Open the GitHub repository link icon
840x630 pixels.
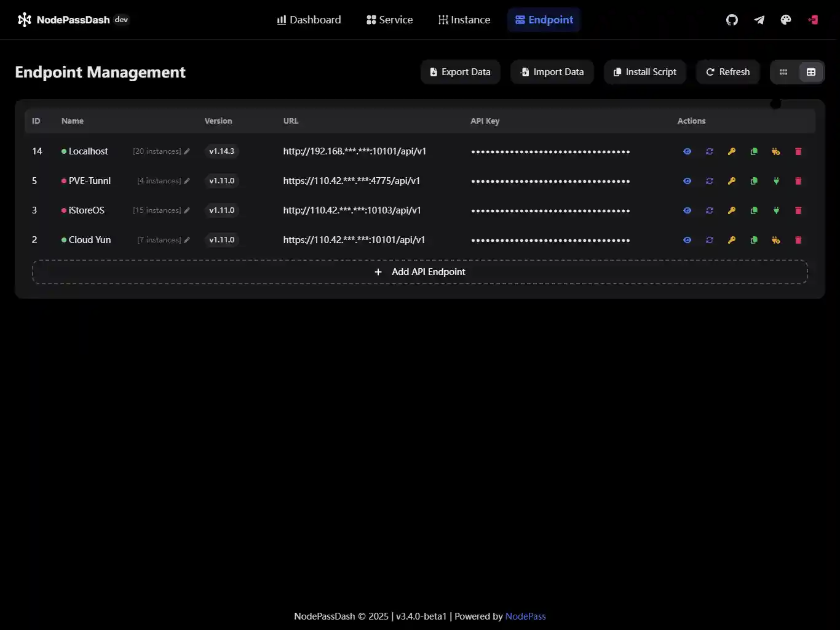(732, 20)
